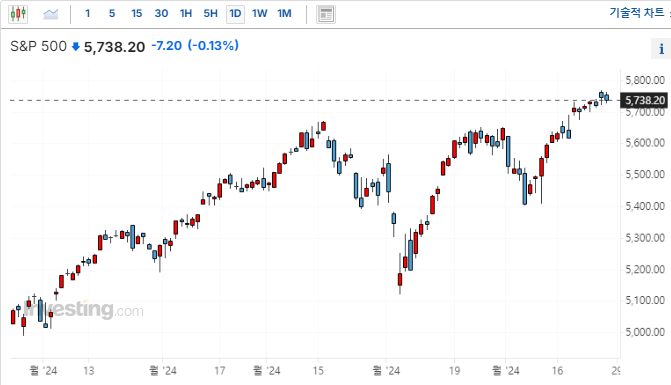The width and height of the screenshot is (671, 385).
Task: Click the 5,738.20 price value in header
Action: [114, 47]
